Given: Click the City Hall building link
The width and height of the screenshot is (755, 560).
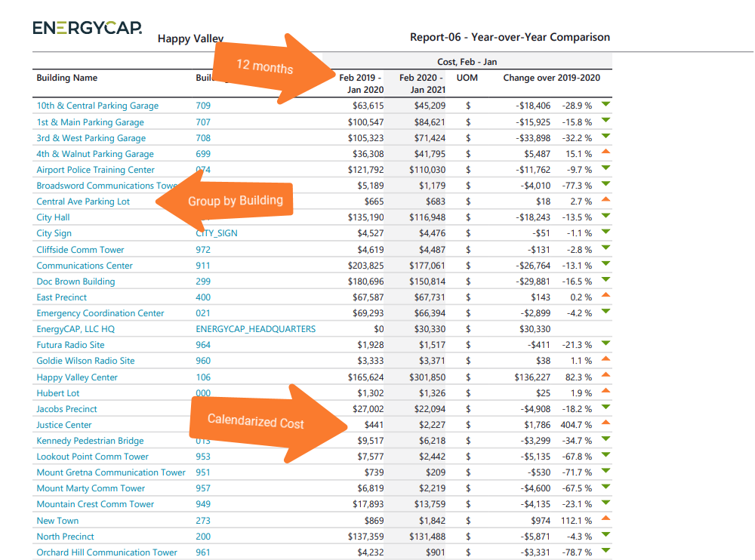Looking at the screenshot, I should pos(53,217).
